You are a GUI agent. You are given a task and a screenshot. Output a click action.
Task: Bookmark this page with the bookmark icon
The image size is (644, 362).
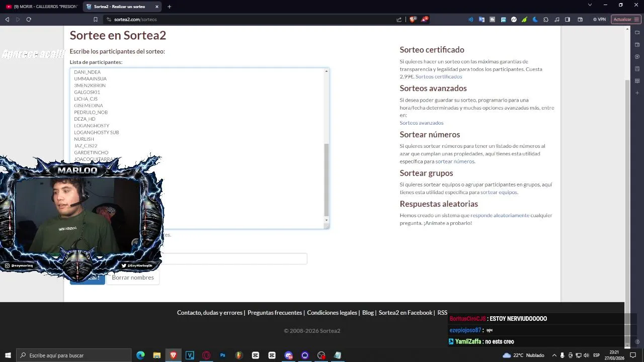point(96,20)
